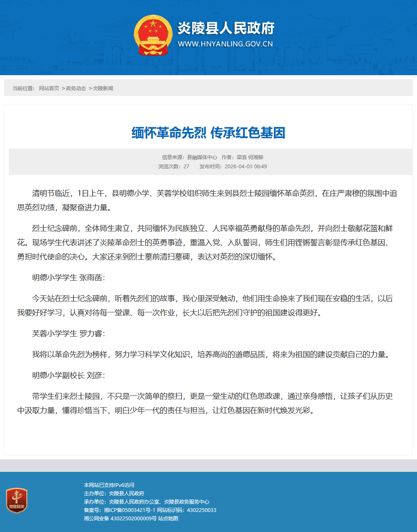Open the 站点地图 site map link
The width and height of the screenshot is (417, 532).
[168, 519]
